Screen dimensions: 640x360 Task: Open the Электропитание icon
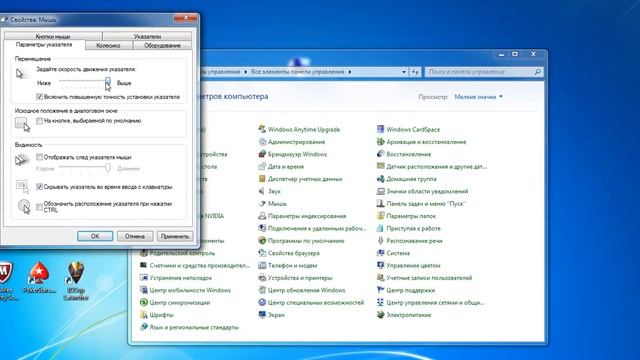coord(380,314)
